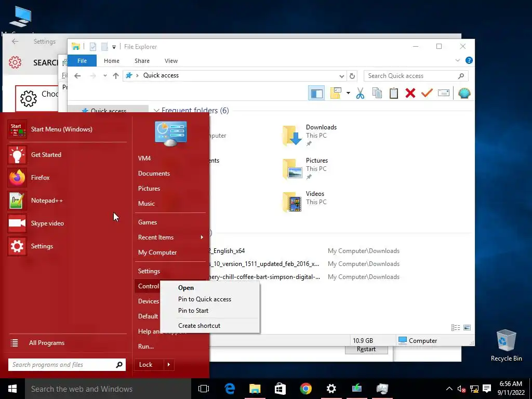Open the new folder icon dropdown arrow
This screenshot has height=399, width=532.
(x=348, y=93)
